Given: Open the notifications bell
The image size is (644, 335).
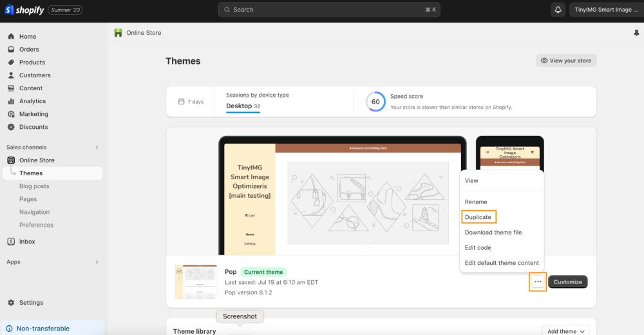Looking at the screenshot, I should coord(558,10).
